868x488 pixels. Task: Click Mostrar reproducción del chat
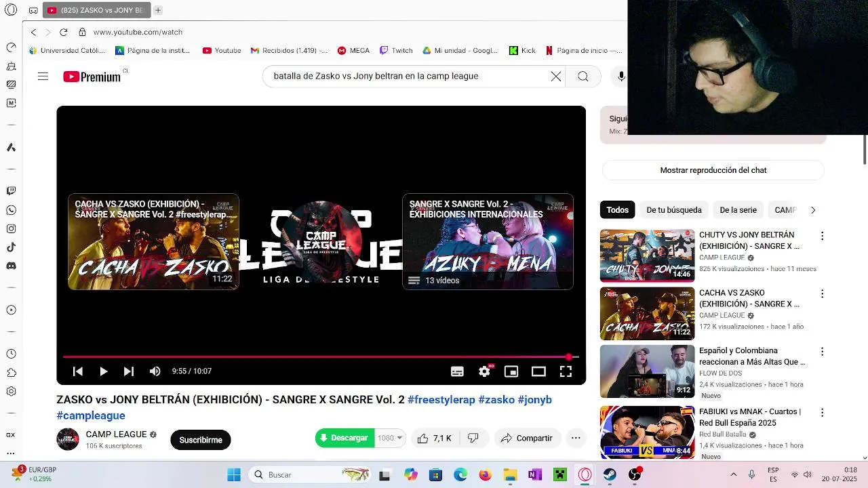713,170
